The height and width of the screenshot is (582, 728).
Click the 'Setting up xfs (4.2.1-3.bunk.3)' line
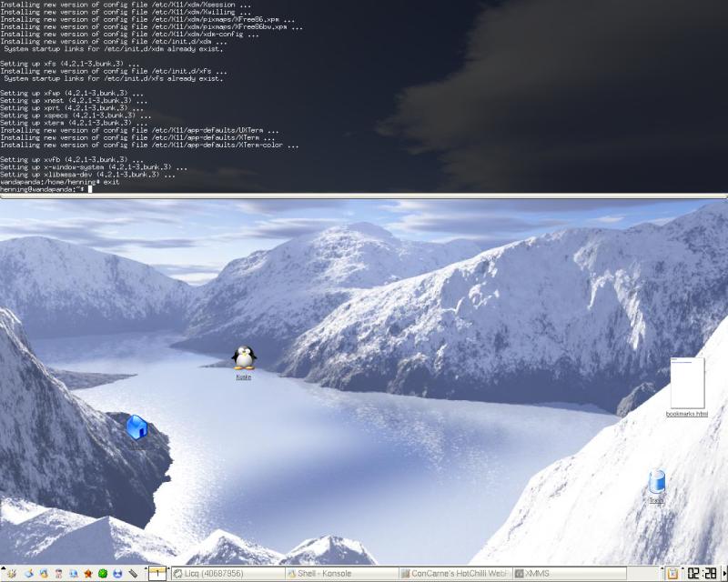(70, 64)
